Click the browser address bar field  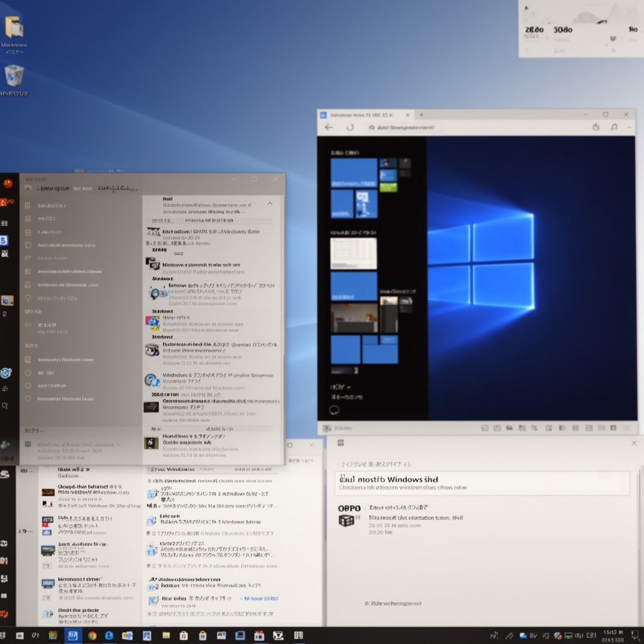coord(403,127)
